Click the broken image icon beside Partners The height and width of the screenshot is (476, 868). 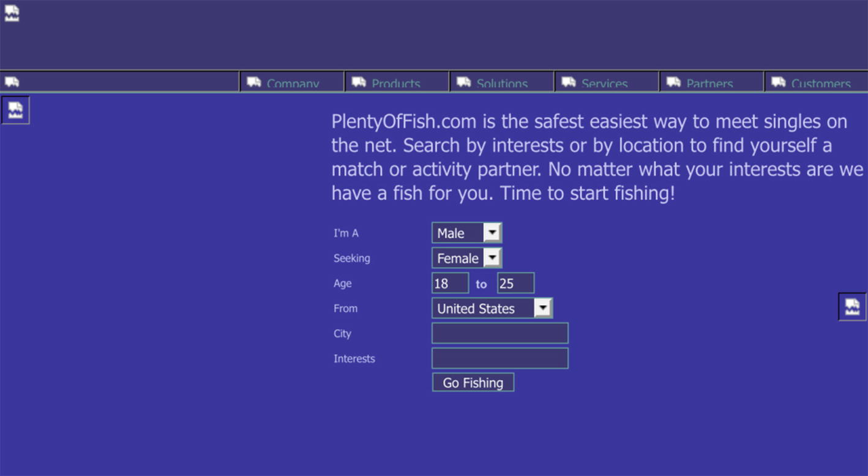click(x=673, y=81)
